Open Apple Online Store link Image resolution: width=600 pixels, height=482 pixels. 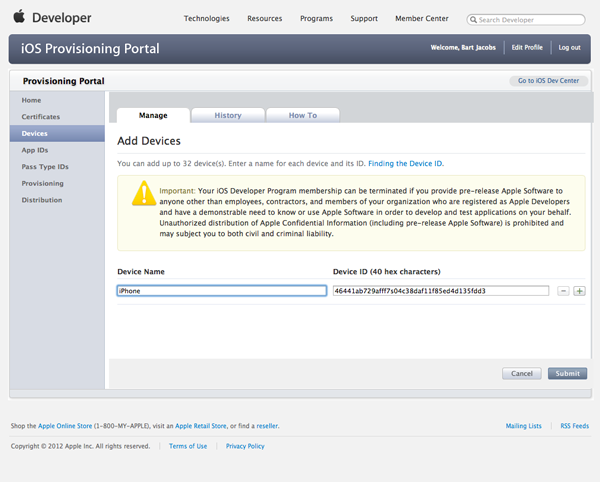point(65,426)
